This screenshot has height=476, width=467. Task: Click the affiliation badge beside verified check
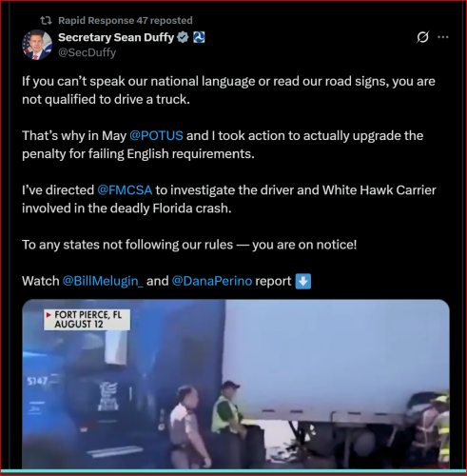tap(199, 37)
